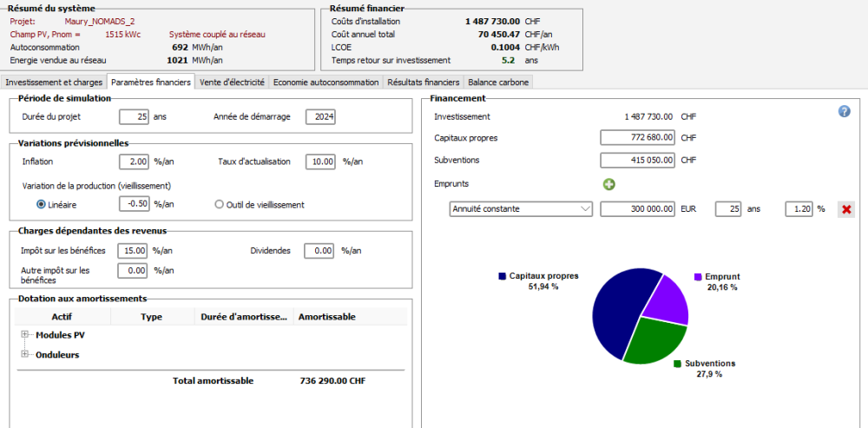Edit the Subventions amount field
This screenshot has height=428, width=868.
pyautogui.click(x=637, y=161)
